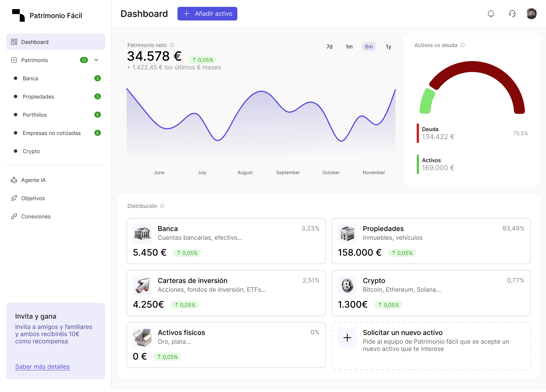Click the 1.300€ Crypto amount

click(x=353, y=304)
